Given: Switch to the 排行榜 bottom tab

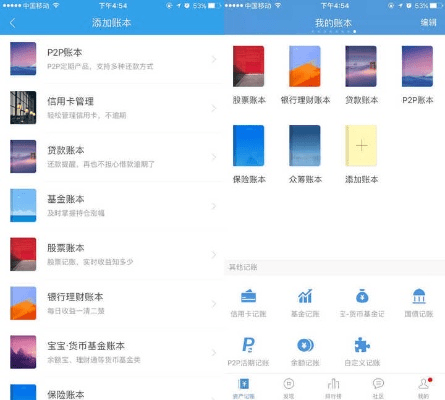Looking at the screenshot, I should click(333, 388).
